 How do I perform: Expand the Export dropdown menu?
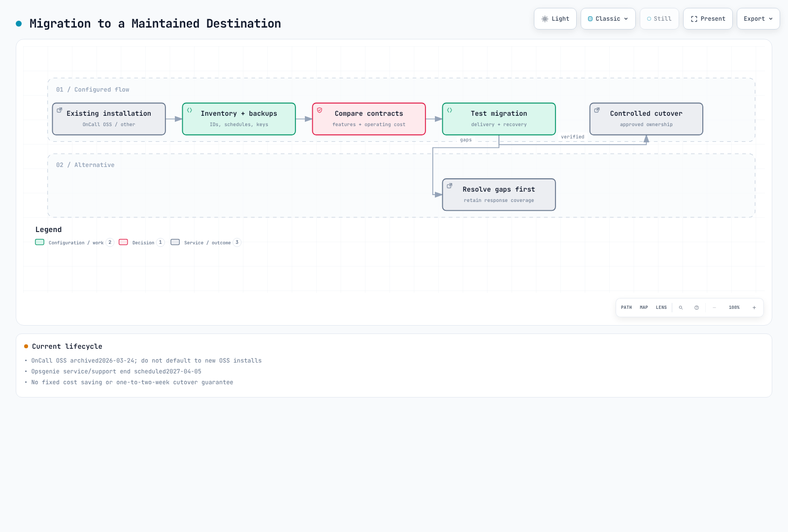coord(758,19)
